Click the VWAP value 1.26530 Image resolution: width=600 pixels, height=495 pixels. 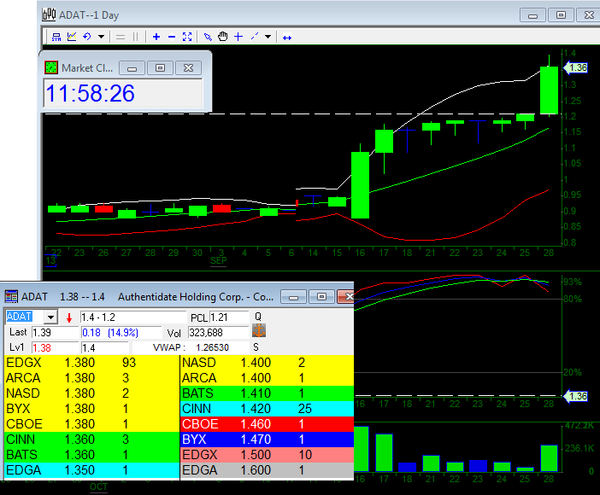pos(212,347)
